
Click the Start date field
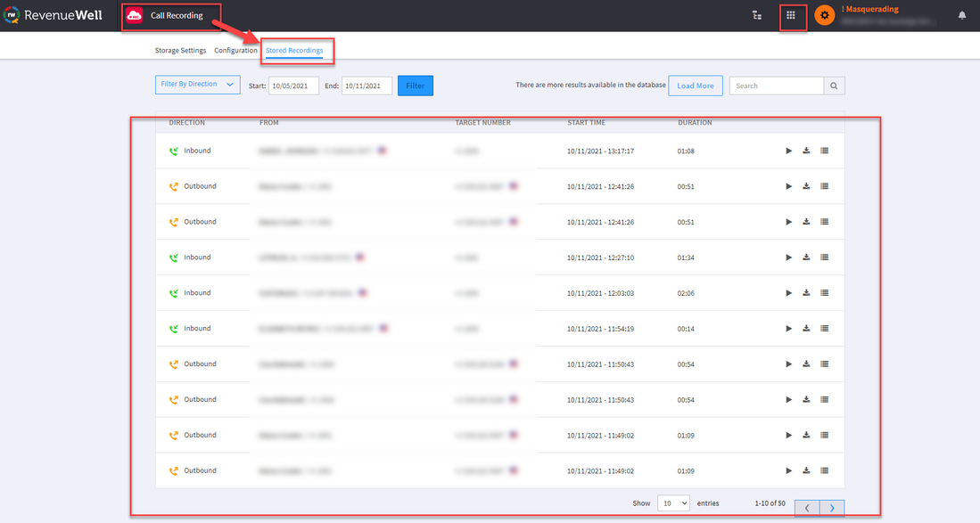click(293, 86)
